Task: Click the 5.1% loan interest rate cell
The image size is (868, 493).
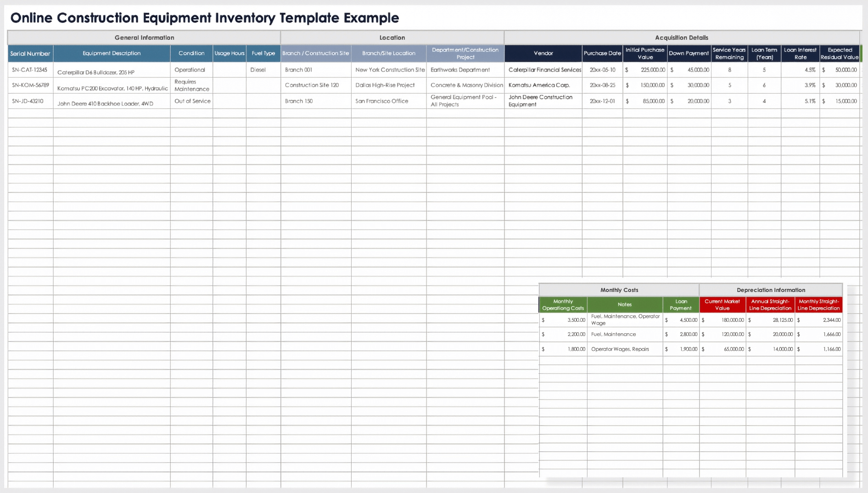Action: (800, 101)
